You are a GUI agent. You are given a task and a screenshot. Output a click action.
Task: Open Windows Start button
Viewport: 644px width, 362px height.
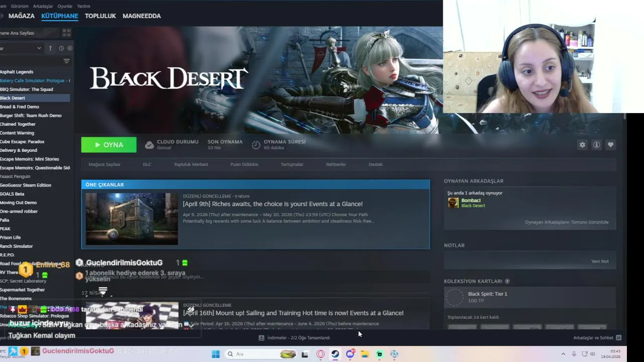(215, 354)
